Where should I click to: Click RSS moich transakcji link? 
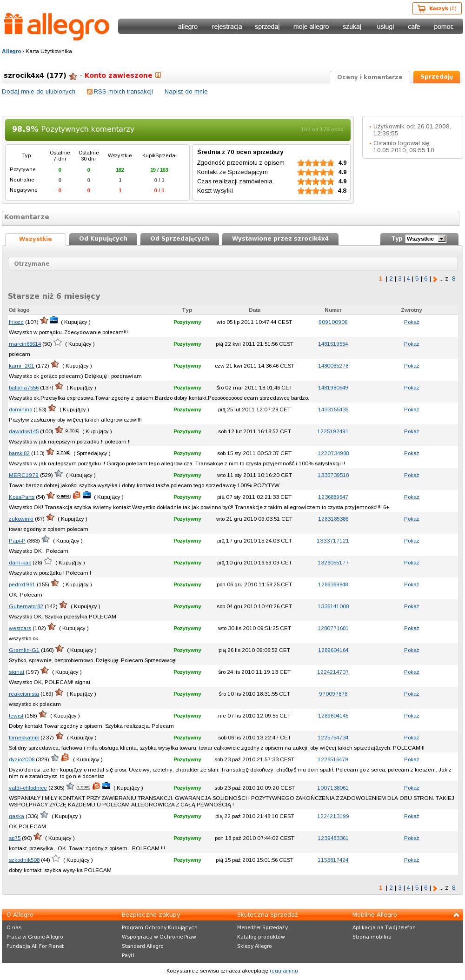point(123,92)
